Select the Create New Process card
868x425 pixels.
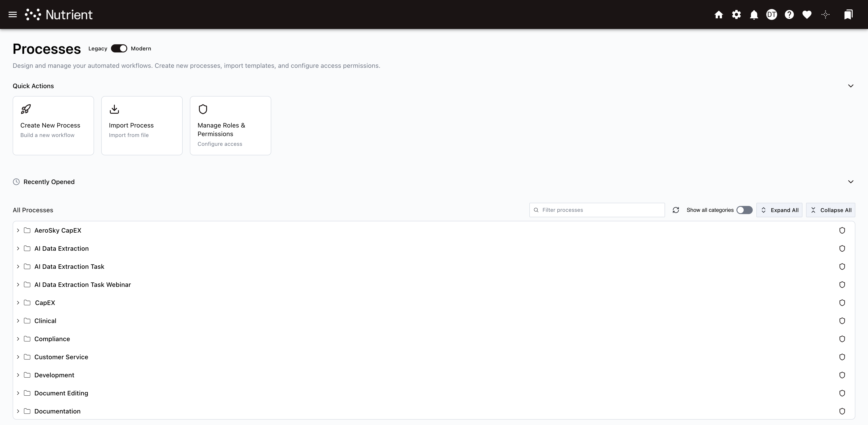pos(53,125)
